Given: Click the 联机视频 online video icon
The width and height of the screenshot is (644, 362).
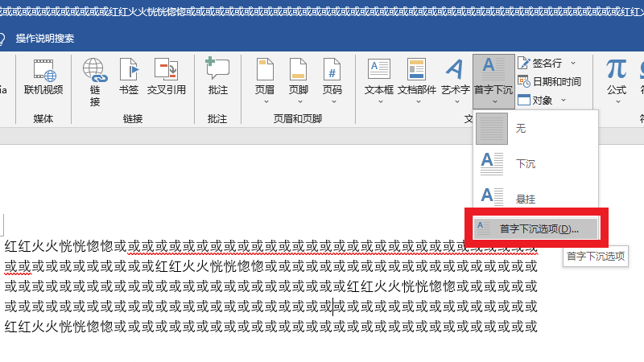Looking at the screenshot, I should [43, 77].
